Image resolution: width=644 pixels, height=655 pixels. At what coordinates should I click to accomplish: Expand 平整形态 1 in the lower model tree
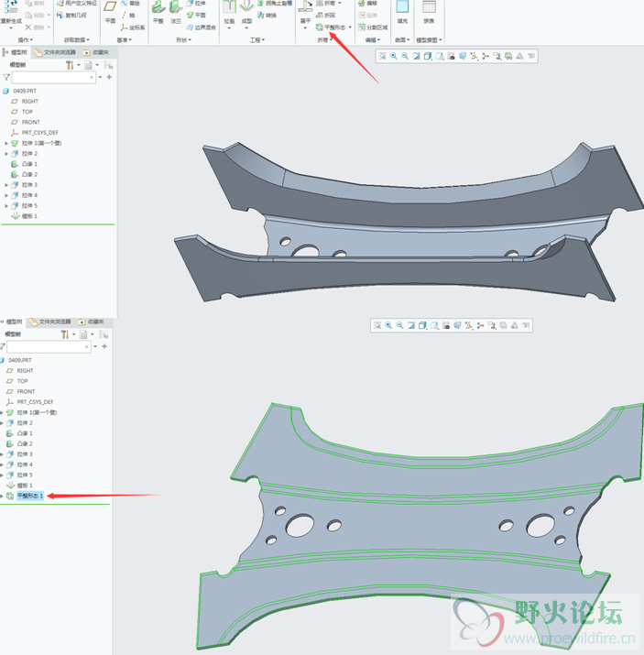pyautogui.click(x=3, y=496)
